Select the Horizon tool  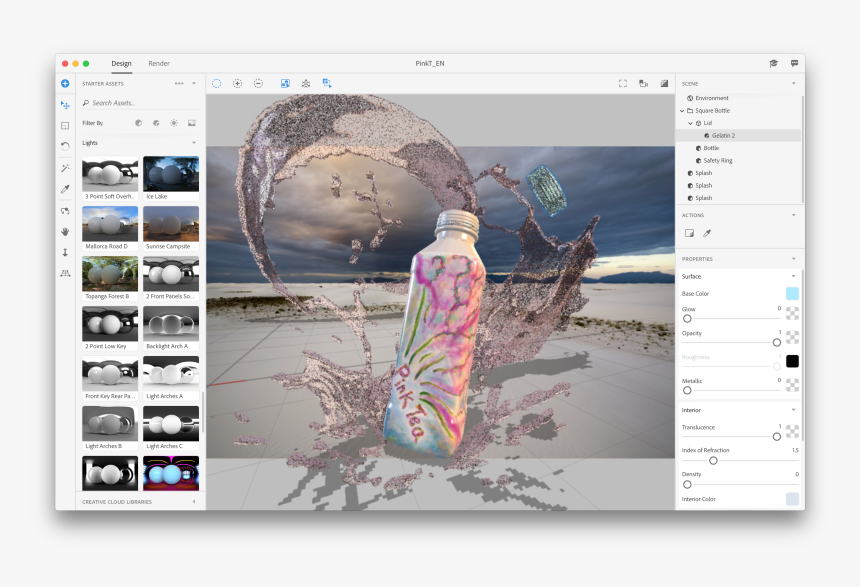(x=65, y=273)
